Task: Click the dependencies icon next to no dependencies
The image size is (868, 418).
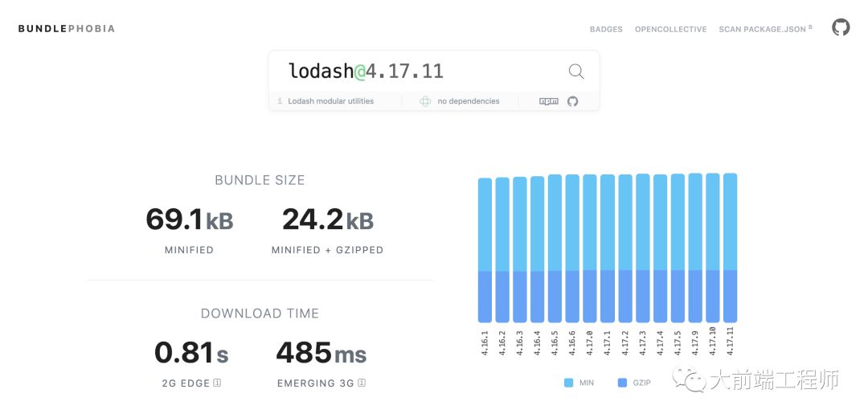Action: [425, 101]
